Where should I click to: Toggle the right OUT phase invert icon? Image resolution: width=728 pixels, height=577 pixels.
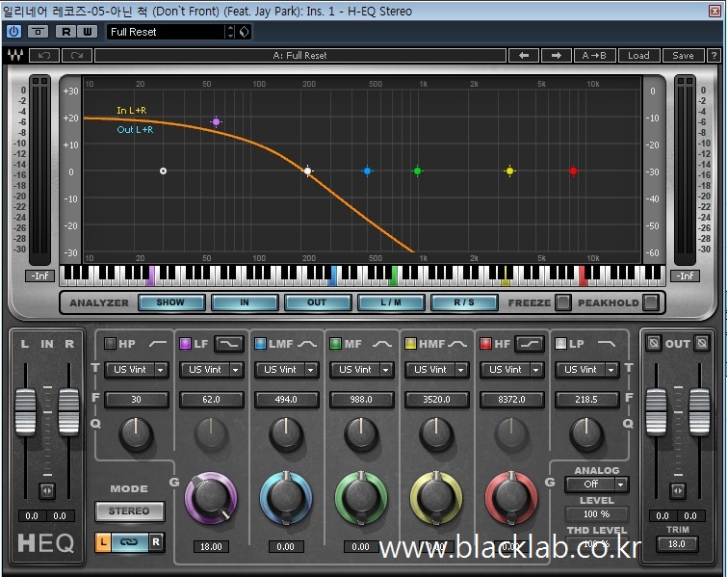point(702,343)
